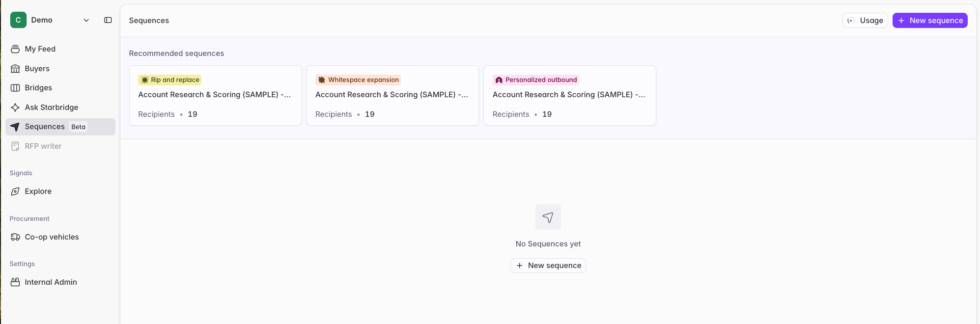Open Bridges from the sidebar
Viewport: 980px width, 324px height.
(x=60, y=88)
